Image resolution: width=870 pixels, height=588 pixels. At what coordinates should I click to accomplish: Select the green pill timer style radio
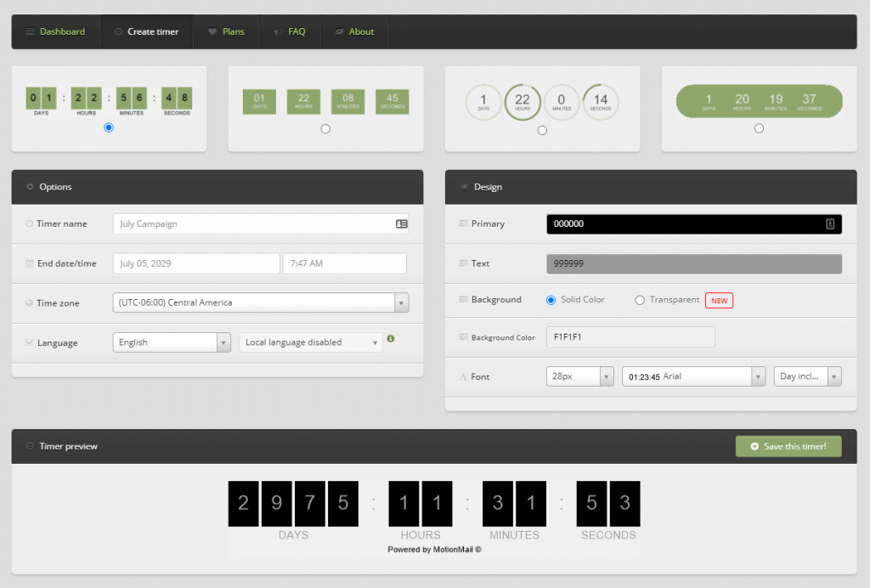759,128
